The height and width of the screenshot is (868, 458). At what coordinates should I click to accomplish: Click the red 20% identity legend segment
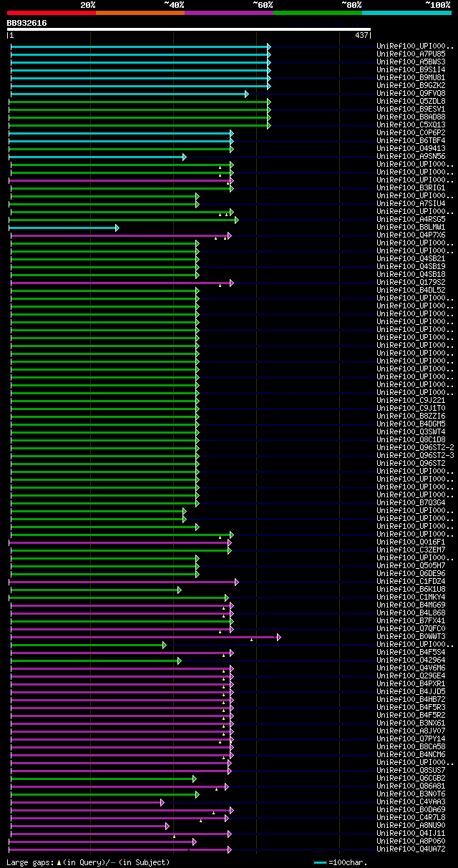(52, 12)
